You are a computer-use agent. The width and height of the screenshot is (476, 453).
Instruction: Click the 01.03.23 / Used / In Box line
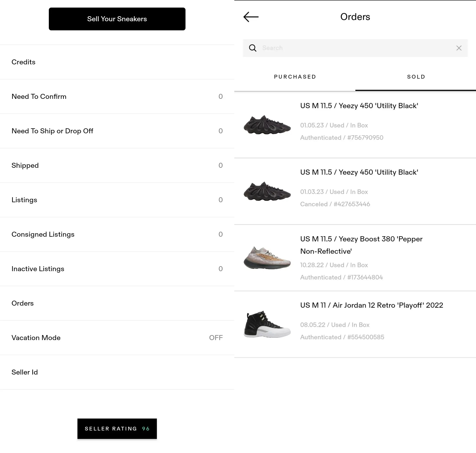pos(334,192)
